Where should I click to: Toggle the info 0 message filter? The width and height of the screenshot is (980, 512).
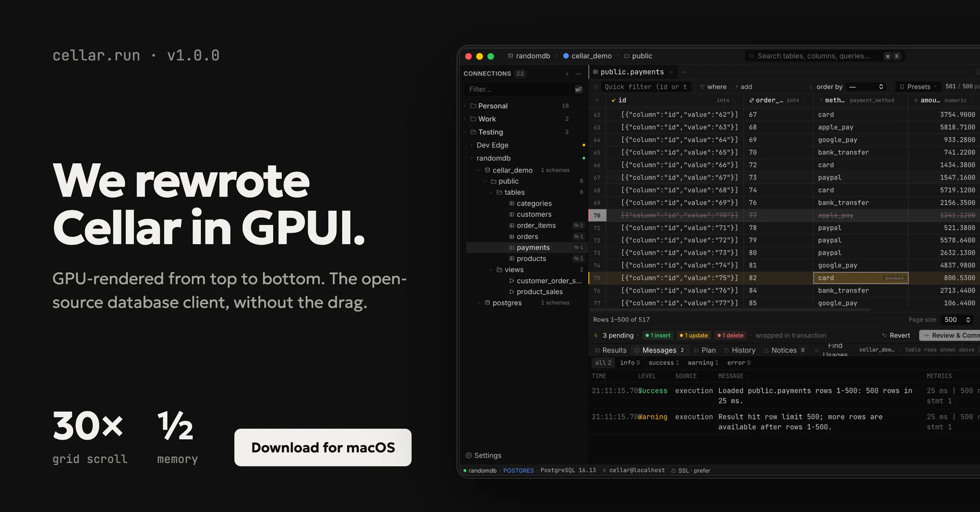click(630, 363)
